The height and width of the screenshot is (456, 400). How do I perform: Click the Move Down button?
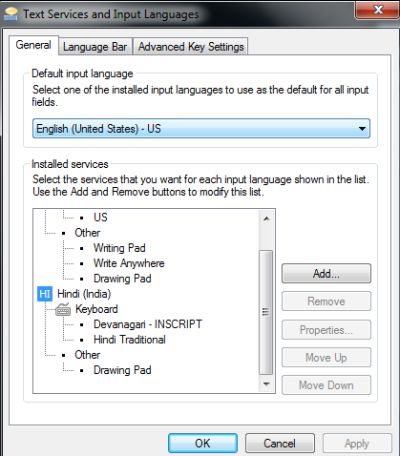pyautogui.click(x=326, y=385)
